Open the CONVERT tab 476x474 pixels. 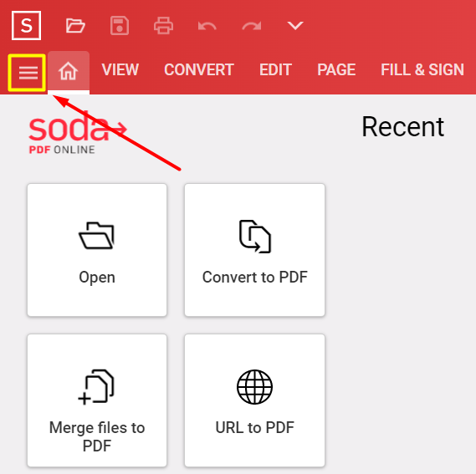click(x=199, y=69)
